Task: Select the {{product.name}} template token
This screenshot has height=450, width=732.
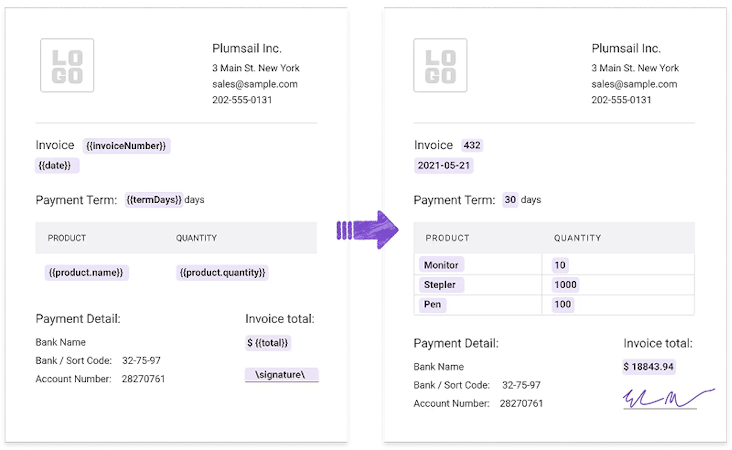Action: [88, 272]
